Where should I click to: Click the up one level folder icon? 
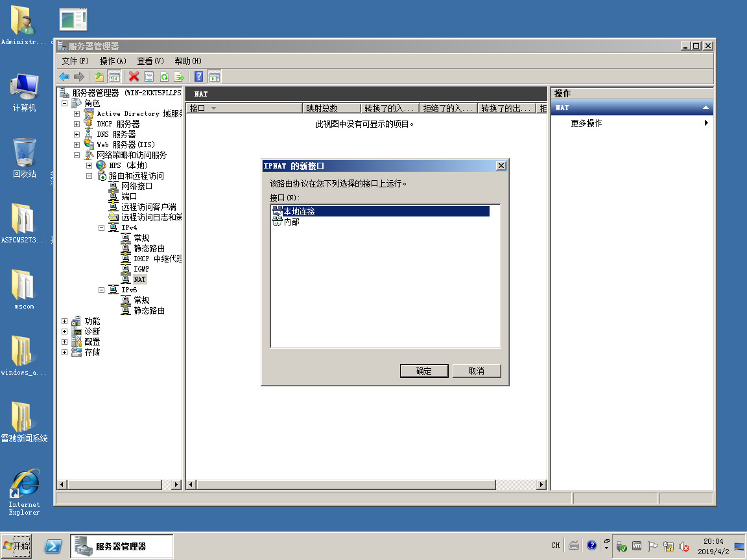99,76
